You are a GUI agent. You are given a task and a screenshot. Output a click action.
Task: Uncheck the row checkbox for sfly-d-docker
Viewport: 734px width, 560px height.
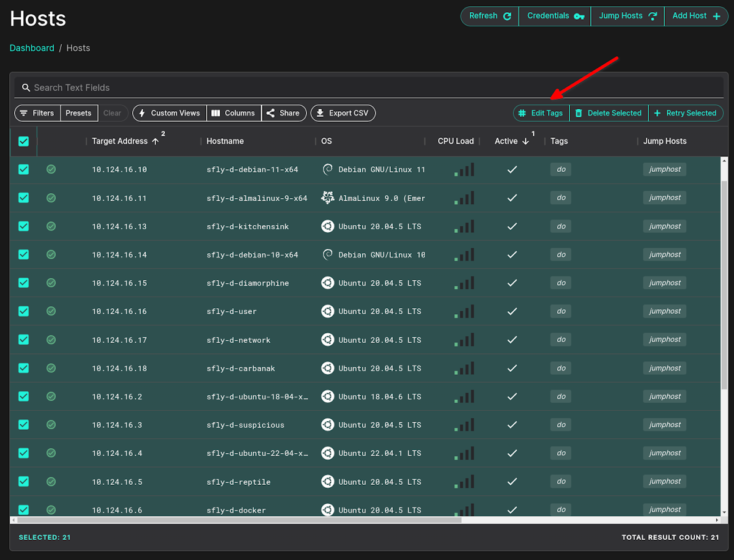tap(23, 509)
